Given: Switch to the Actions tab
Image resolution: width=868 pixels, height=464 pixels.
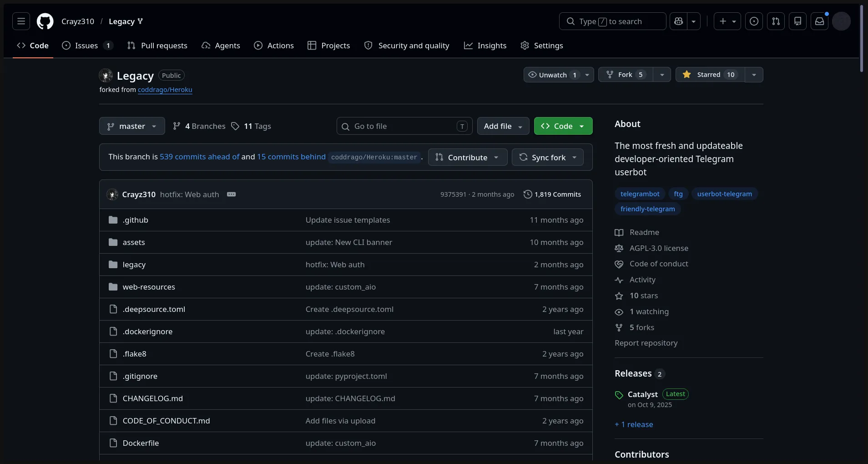Looking at the screenshot, I should [x=274, y=46].
